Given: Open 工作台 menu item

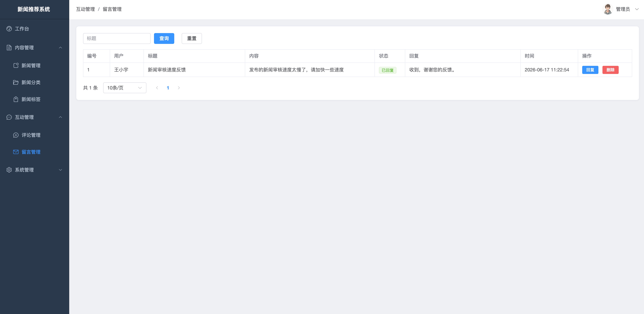Looking at the screenshot, I should click(34, 29).
